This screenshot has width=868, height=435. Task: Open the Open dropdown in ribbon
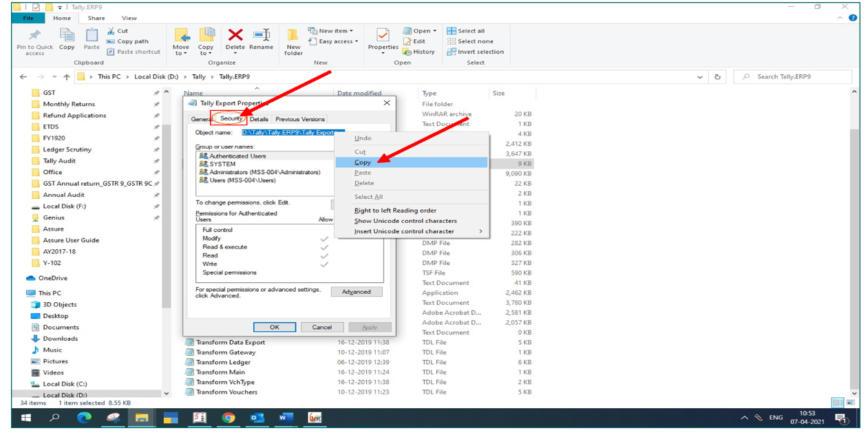click(x=419, y=31)
